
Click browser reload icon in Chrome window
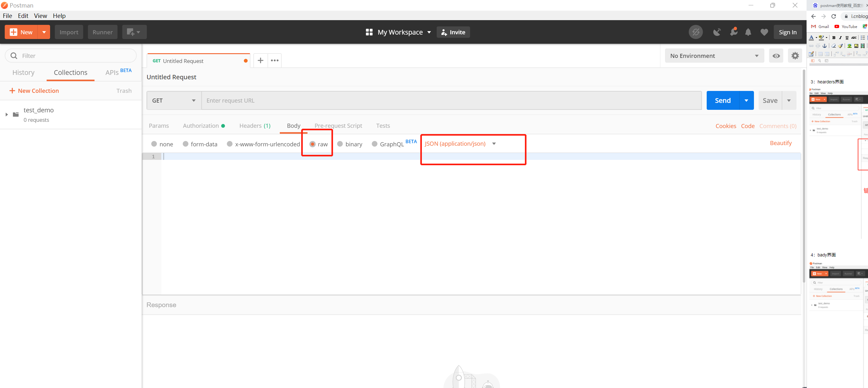[834, 16]
